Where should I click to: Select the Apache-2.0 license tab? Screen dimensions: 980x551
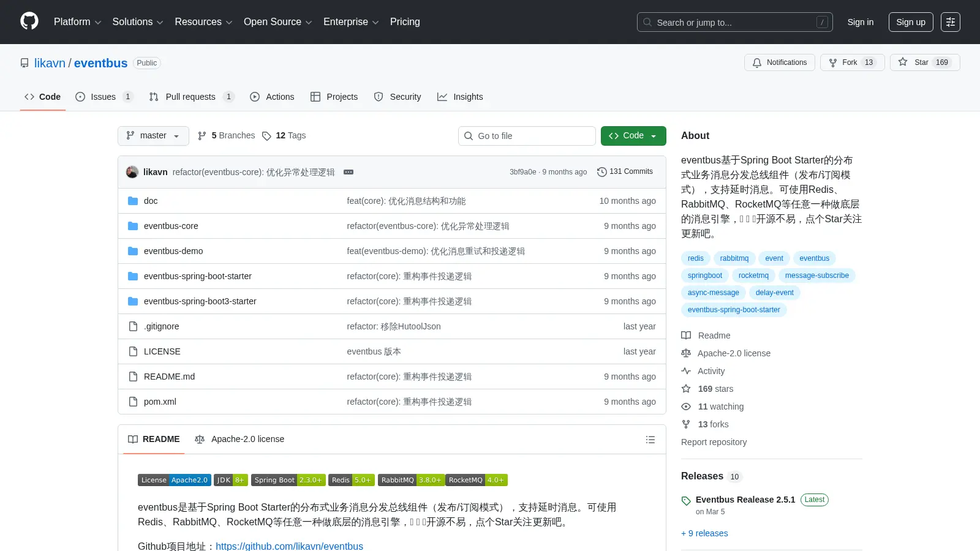[x=239, y=439]
